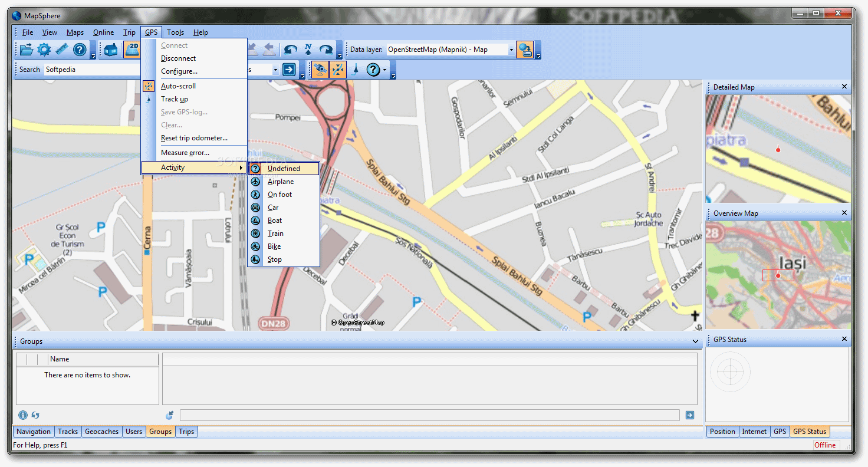Screen dimensions: 868x467
Task: Open settings via the gear toolbar icon
Action: tap(44, 50)
